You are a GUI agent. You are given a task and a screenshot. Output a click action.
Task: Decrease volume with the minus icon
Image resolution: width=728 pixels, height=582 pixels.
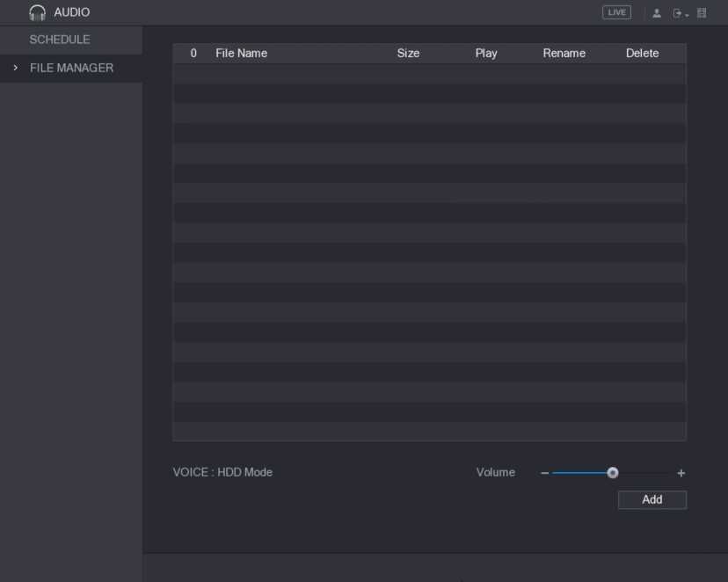[544, 473]
